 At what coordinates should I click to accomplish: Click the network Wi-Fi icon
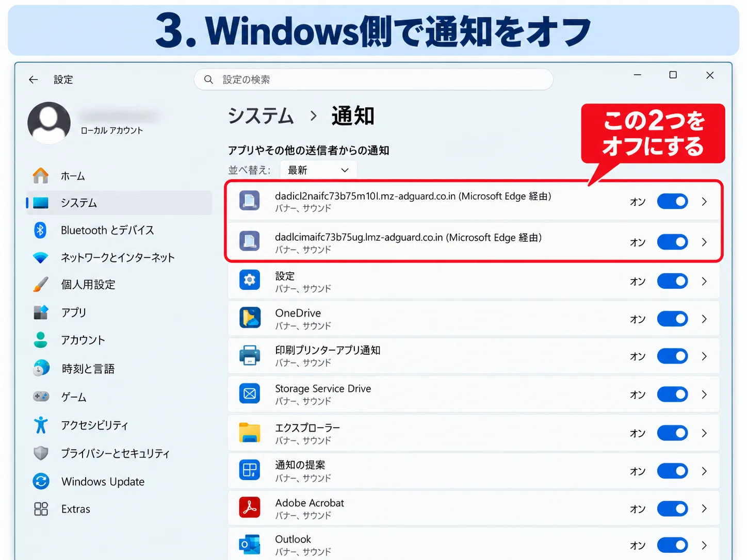[41, 257]
